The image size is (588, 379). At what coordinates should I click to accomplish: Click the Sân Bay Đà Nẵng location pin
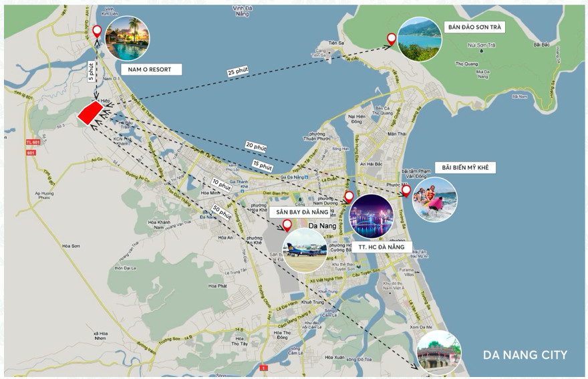point(287,225)
